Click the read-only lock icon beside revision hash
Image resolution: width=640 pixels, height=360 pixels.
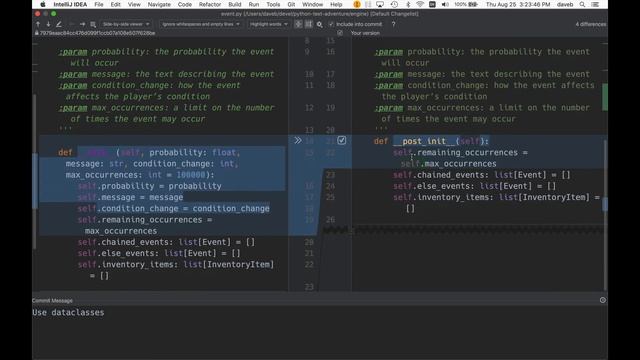click(x=36, y=33)
